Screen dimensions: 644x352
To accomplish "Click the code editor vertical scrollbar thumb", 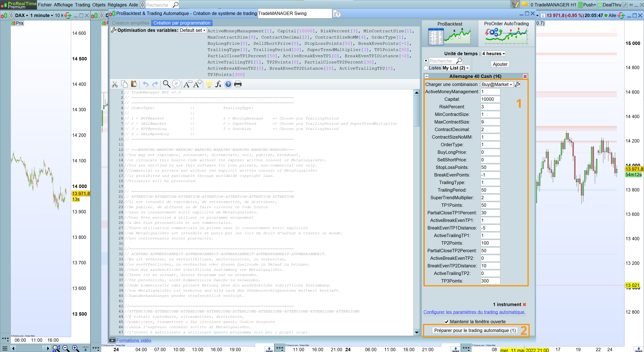I will 417,111.
